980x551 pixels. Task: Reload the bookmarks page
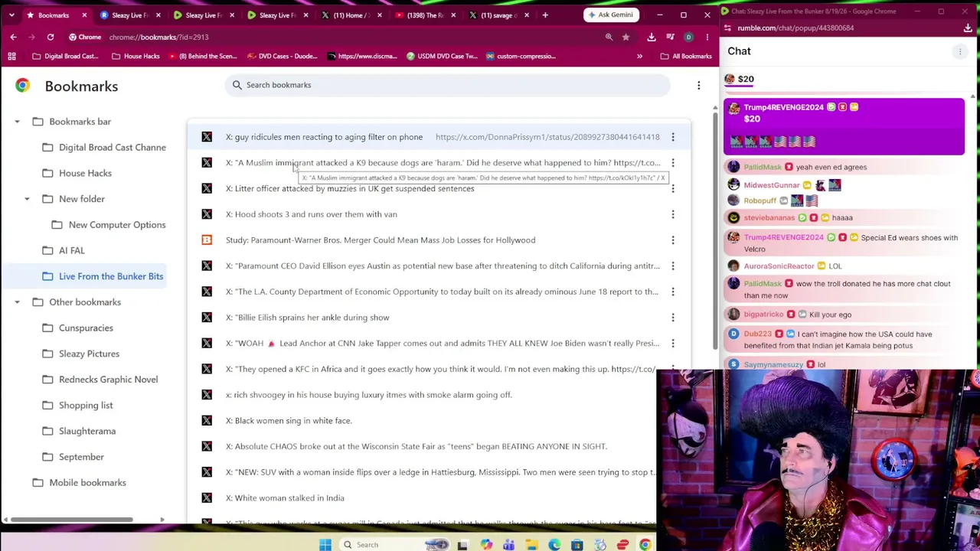[x=51, y=37]
